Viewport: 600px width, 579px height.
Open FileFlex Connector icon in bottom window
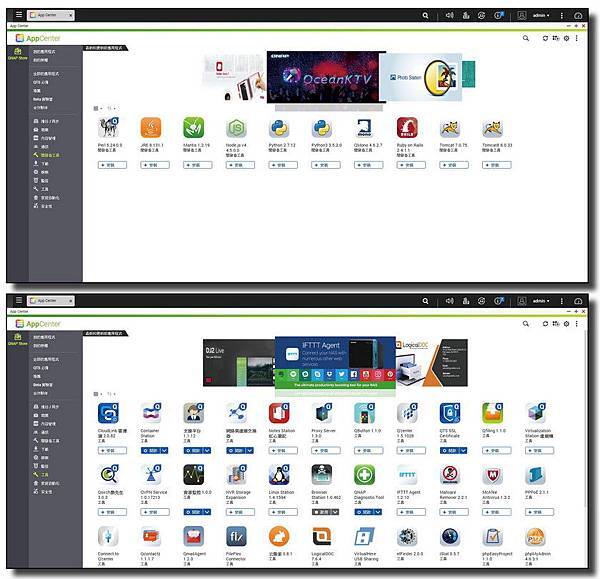(x=236, y=537)
